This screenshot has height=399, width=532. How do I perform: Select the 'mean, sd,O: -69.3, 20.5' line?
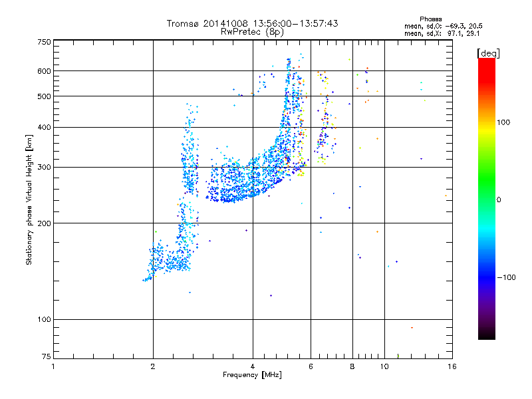pyautogui.click(x=444, y=27)
